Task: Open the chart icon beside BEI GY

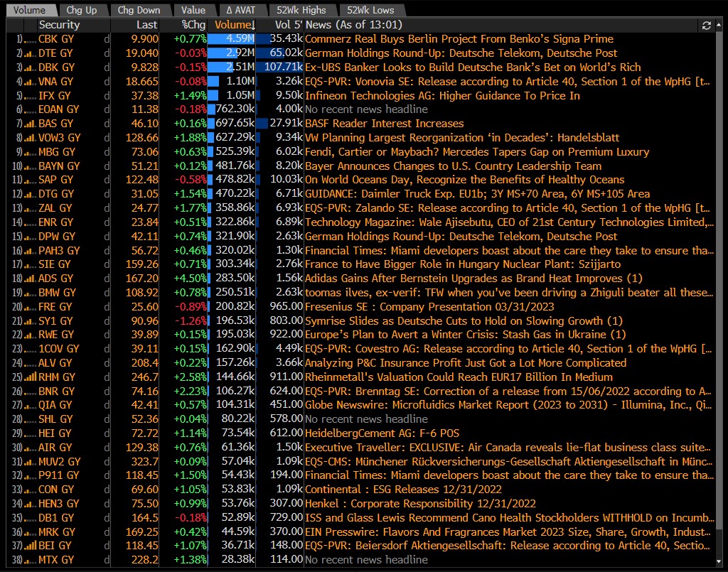Action: point(30,546)
